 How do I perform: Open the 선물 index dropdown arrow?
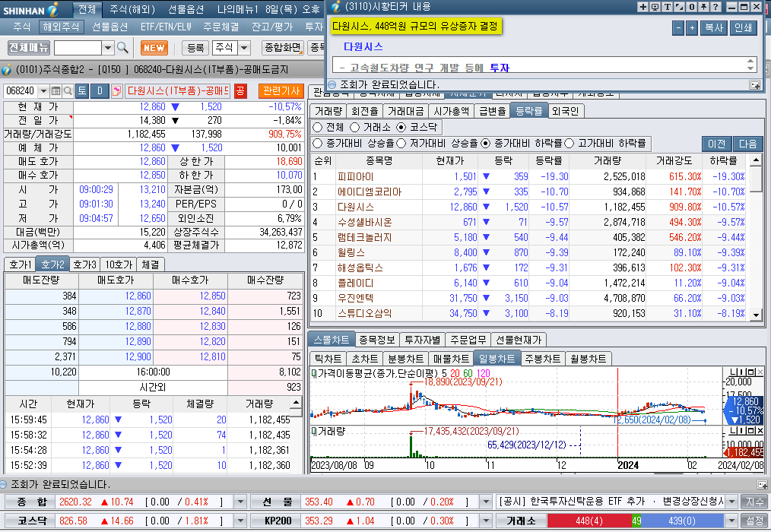click(x=486, y=502)
